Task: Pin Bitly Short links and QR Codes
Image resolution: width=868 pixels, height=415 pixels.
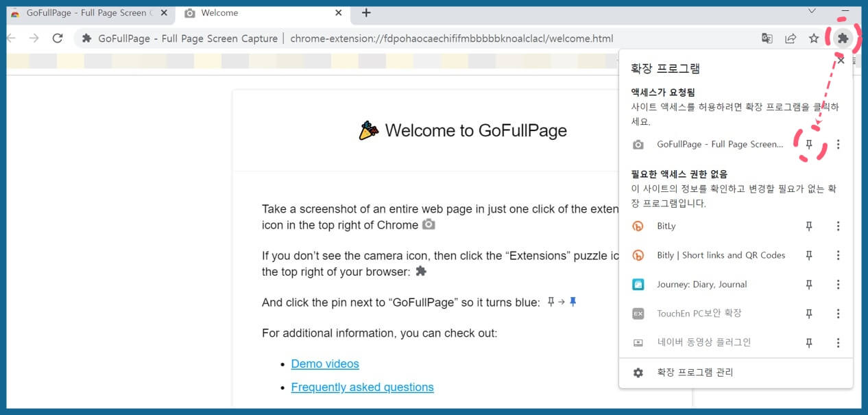Action: 809,255
